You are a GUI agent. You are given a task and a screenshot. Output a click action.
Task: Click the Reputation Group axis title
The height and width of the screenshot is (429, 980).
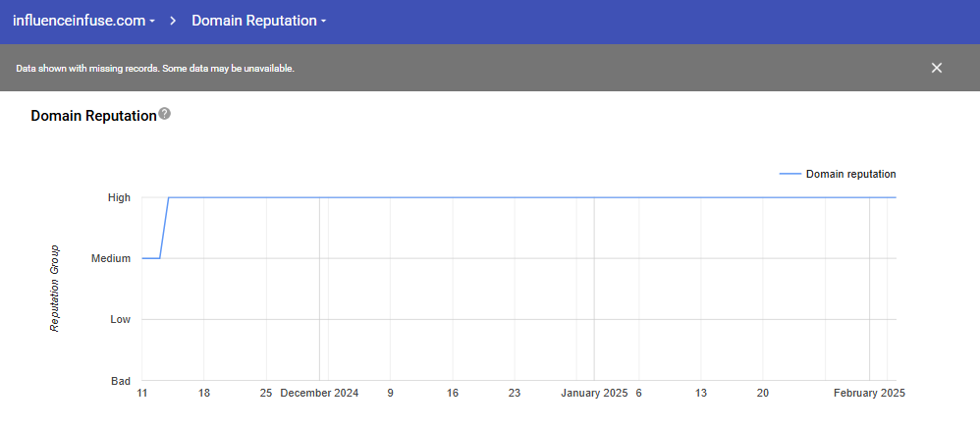click(55, 288)
